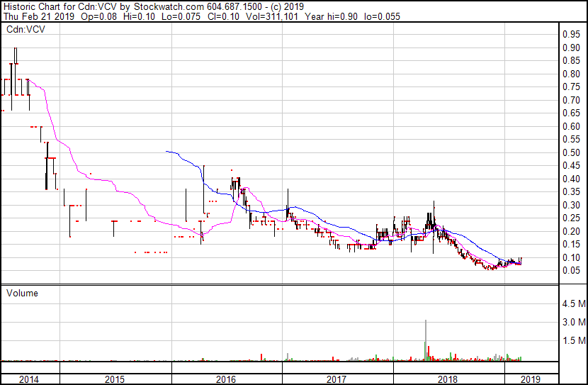
Task: Click the 0.45 price axis label
Action: pos(571,165)
